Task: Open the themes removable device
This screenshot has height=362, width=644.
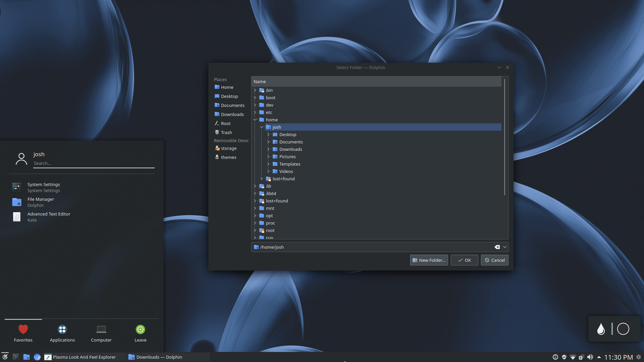Action: coord(226,157)
